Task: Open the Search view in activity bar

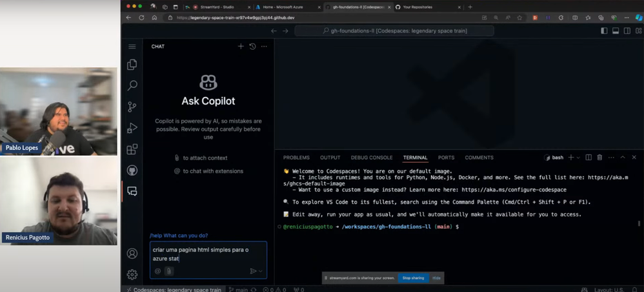Action: tap(132, 85)
